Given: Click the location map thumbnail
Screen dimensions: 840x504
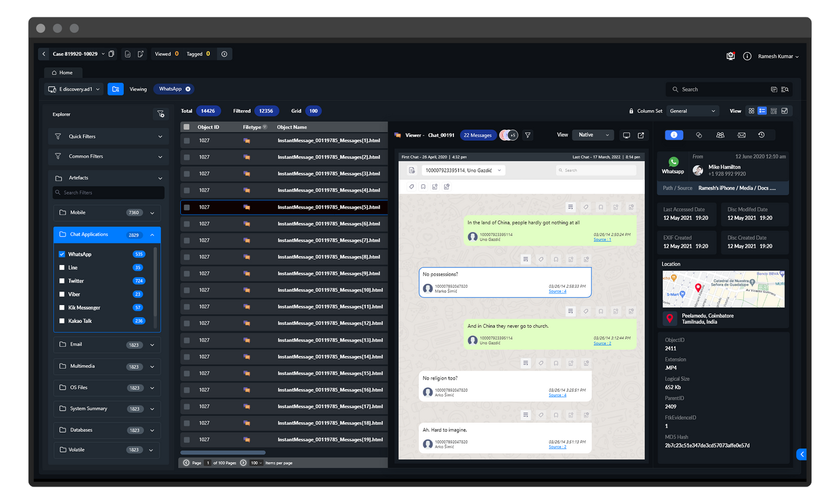Looking at the screenshot, I should pos(723,289).
